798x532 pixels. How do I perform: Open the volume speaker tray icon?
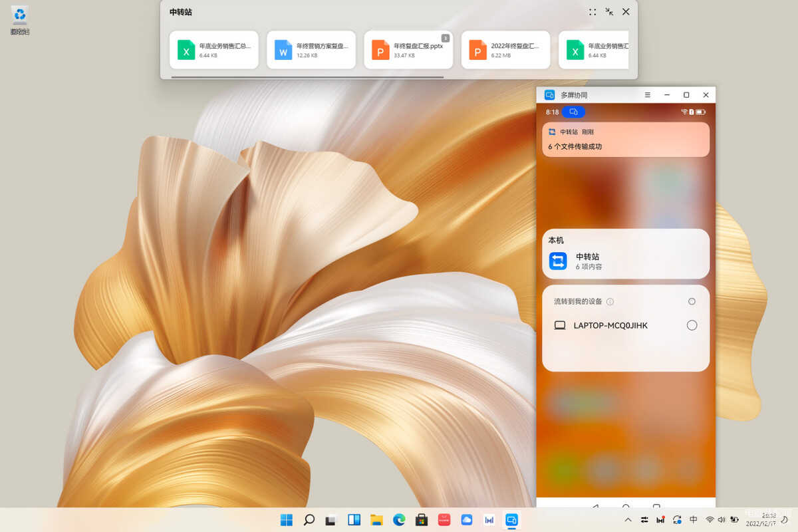[722, 519]
